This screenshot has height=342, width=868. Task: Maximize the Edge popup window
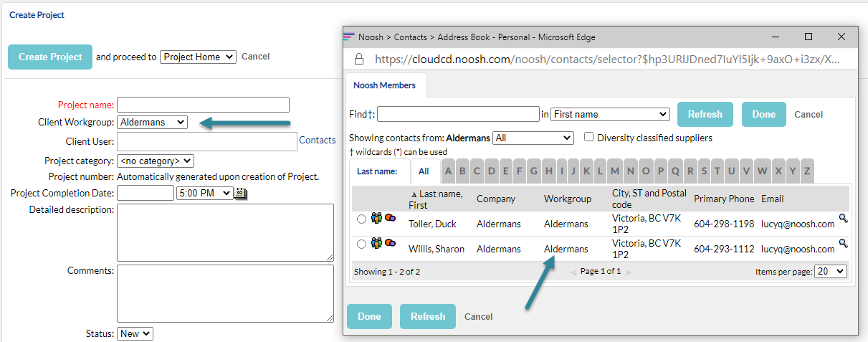(809, 37)
